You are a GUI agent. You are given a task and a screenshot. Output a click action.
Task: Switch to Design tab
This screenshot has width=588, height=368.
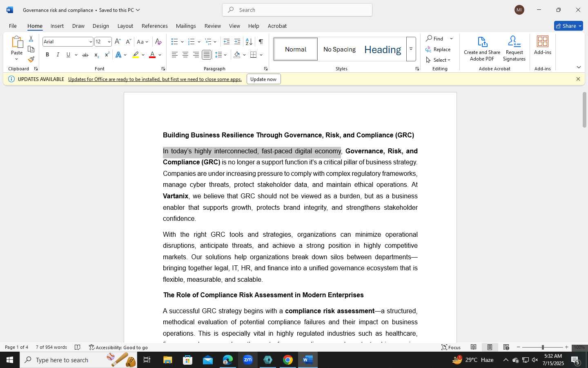click(x=101, y=26)
